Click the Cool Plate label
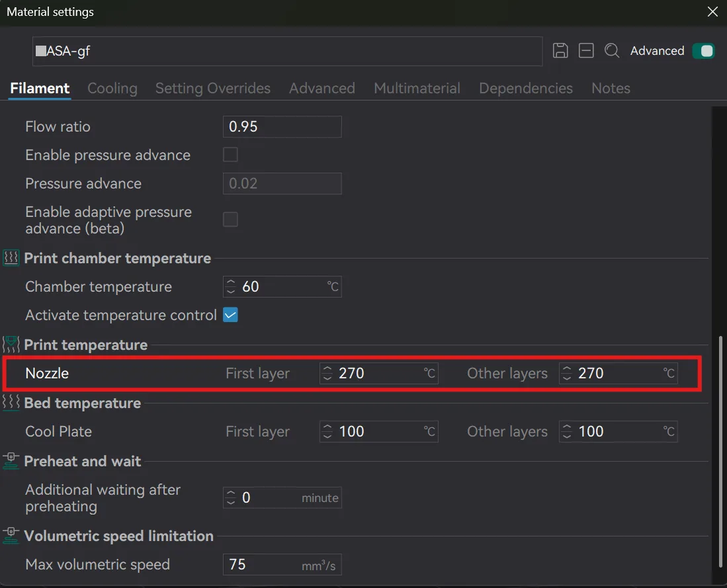727x588 pixels. click(x=58, y=432)
